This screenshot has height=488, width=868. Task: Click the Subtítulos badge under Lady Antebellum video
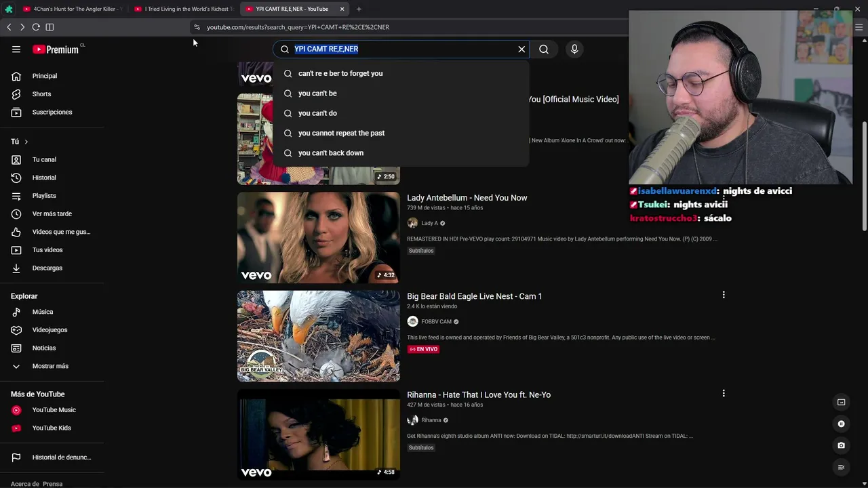coord(421,251)
